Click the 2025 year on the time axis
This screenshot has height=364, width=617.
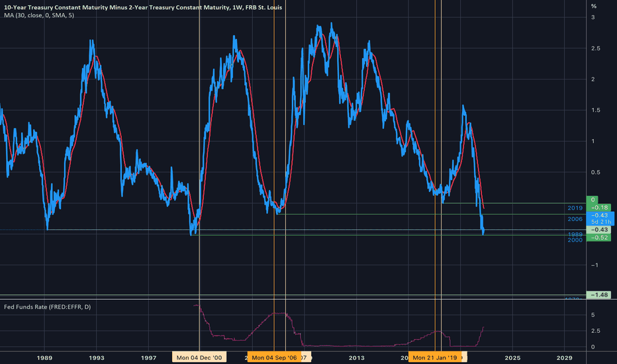point(512,357)
